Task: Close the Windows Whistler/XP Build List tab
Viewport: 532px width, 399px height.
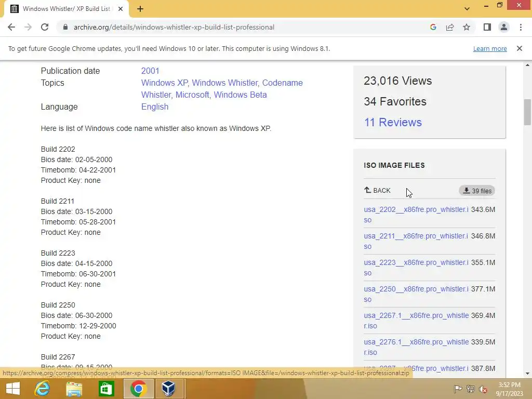Action: [x=121, y=9]
